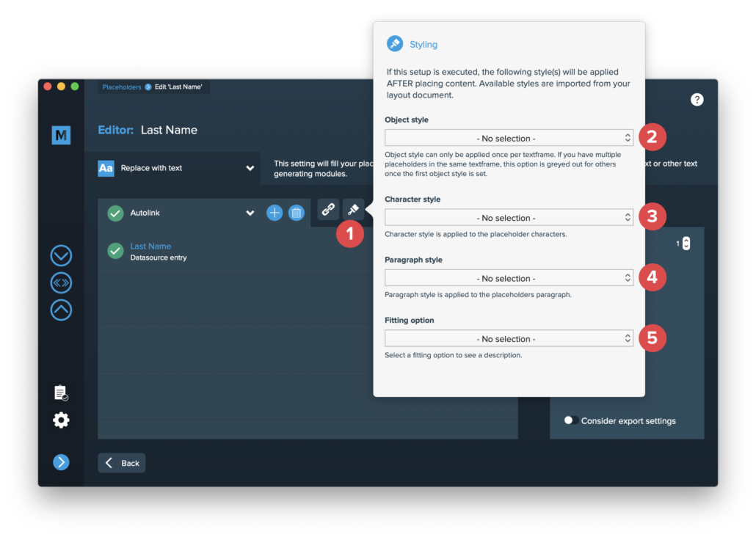The image size is (756, 537).
Task: Click the M logo icon in the sidebar
Action: [x=61, y=135]
